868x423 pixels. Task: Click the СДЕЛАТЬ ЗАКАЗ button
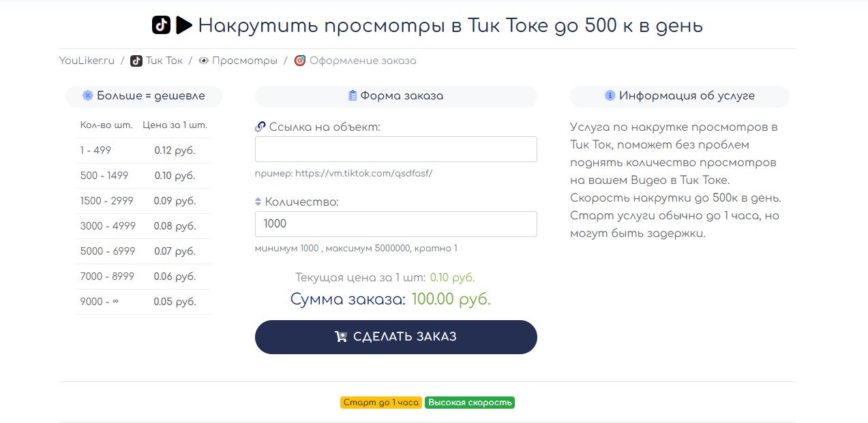396,337
